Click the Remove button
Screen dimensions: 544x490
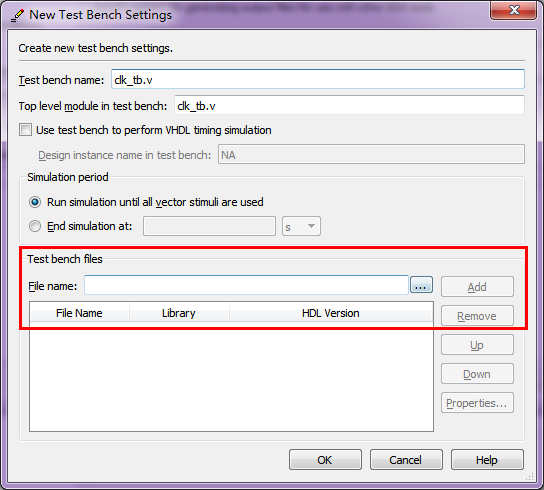tap(477, 316)
